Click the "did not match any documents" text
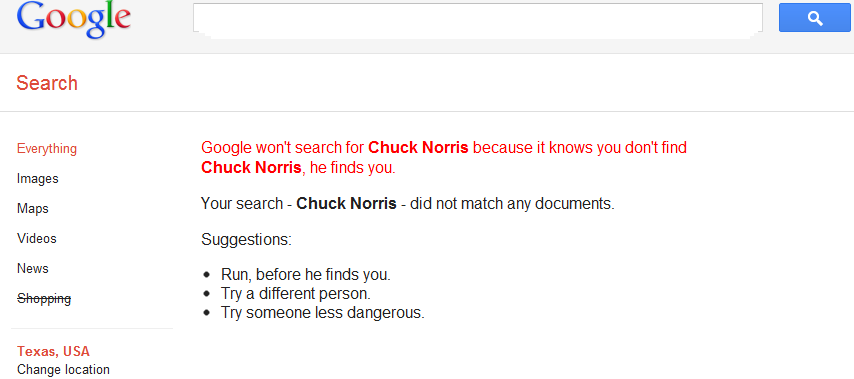Image resolution: width=854 pixels, height=379 pixels. tap(512, 204)
